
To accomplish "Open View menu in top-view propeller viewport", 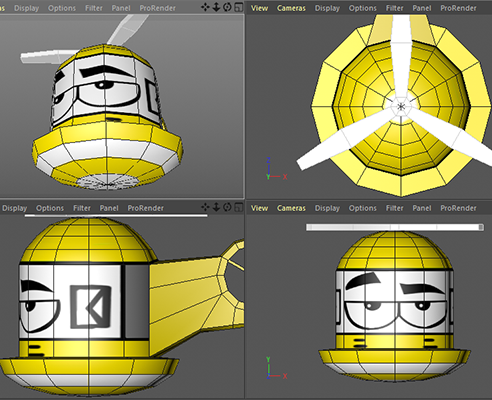I will [x=259, y=8].
